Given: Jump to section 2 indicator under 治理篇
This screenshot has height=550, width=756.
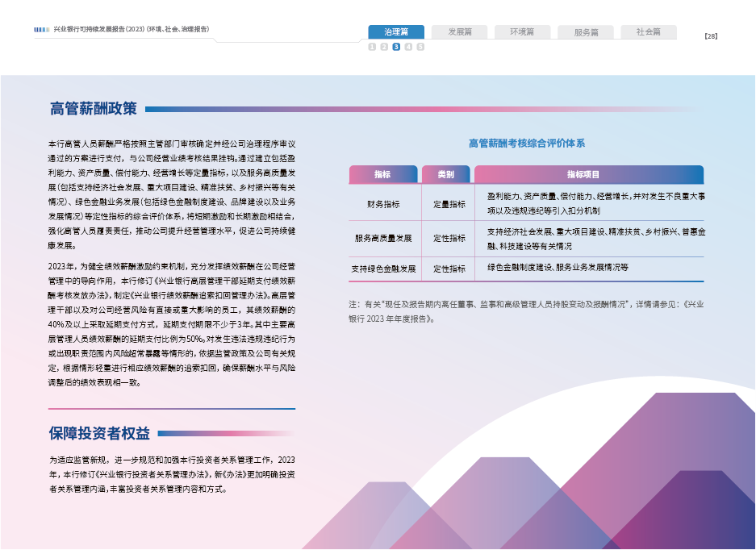Looking at the screenshot, I should (384, 48).
